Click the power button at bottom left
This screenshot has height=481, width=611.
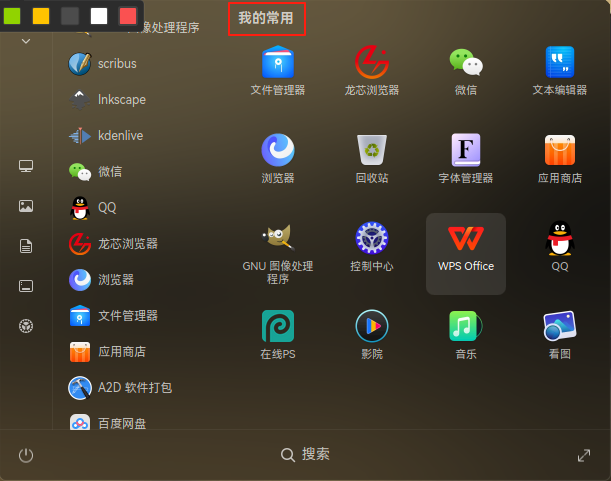click(x=26, y=455)
